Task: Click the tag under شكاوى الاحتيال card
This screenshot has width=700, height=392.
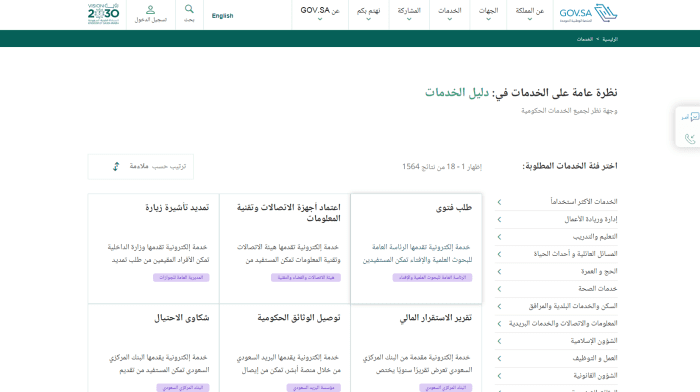Action: (x=183, y=388)
